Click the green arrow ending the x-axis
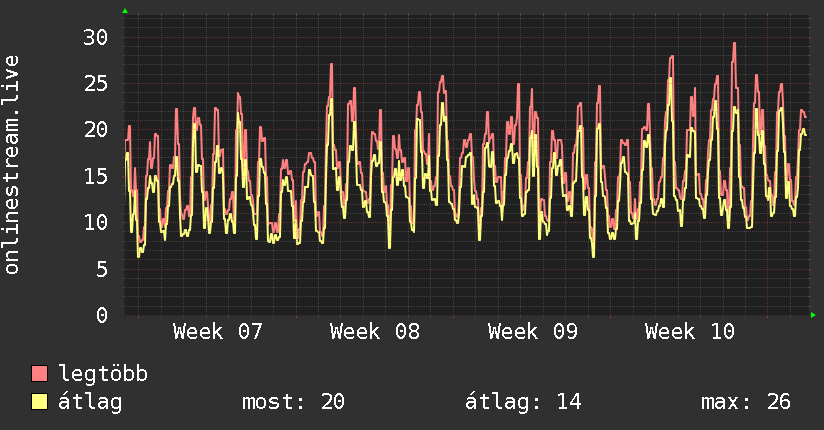Screen dimensions: 824x430 pyautogui.click(x=813, y=315)
